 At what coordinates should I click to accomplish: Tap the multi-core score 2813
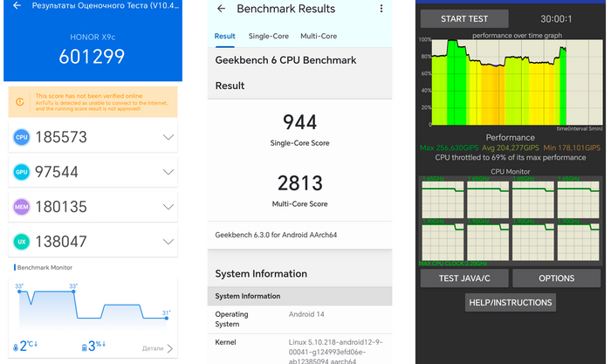click(299, 183)
